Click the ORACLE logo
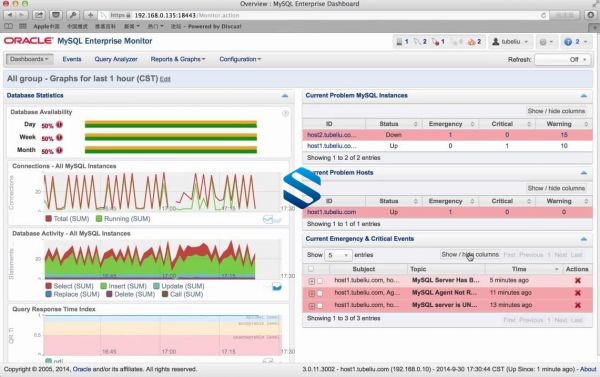The width and height of the screenshot is (600, 377). pyautogui.click(x=29, y=41)
